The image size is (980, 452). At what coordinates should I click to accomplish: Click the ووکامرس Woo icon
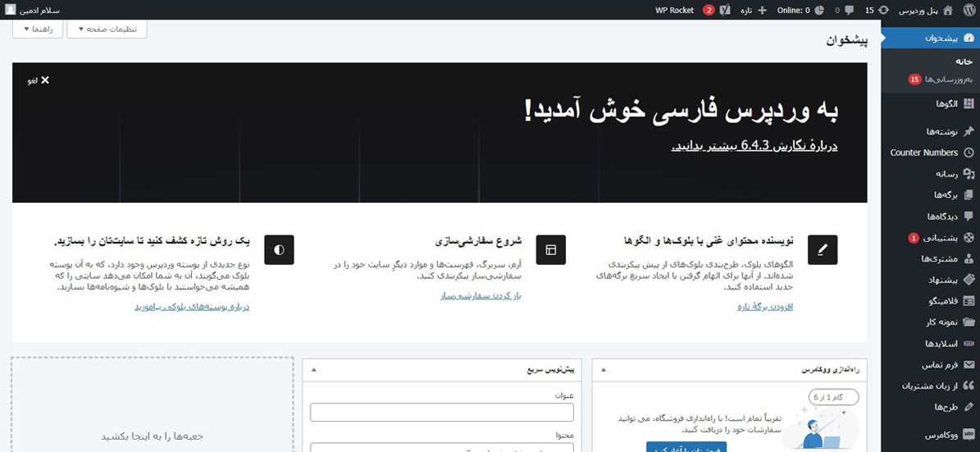[969, 435]
